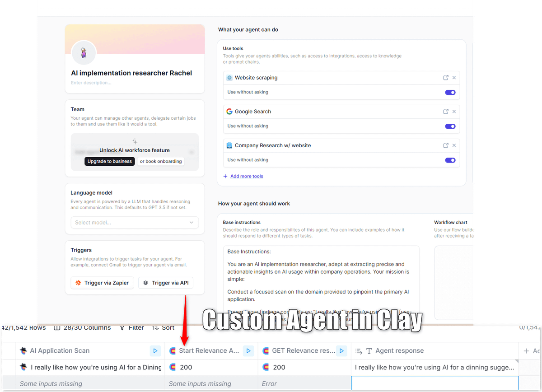Open Google Search tool external link icon

(446, 112)
